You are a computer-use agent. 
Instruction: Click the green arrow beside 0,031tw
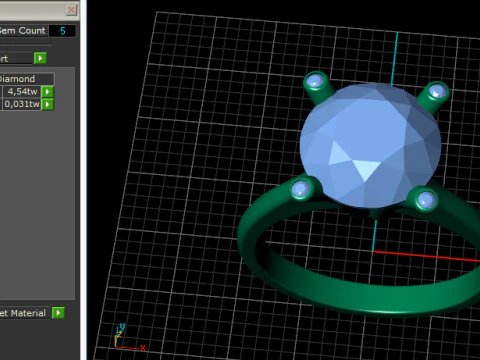coord(47,104)
